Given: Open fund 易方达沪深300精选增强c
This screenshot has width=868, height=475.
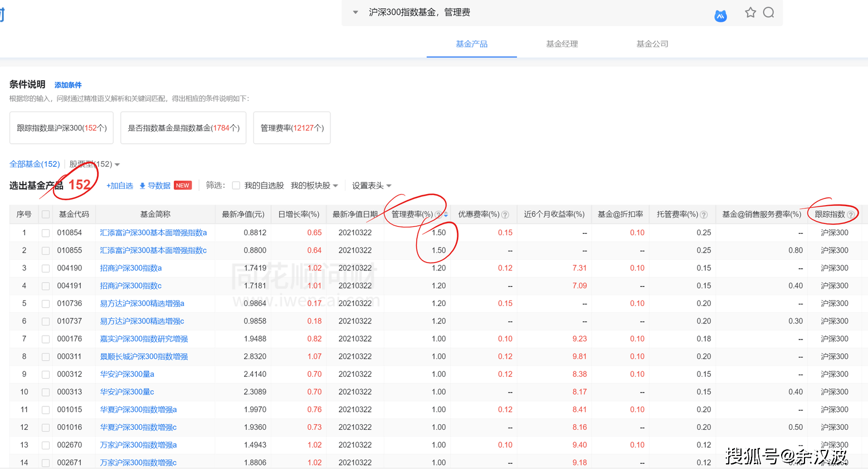Looking at the screenshot, I should [x=142, y=321].
